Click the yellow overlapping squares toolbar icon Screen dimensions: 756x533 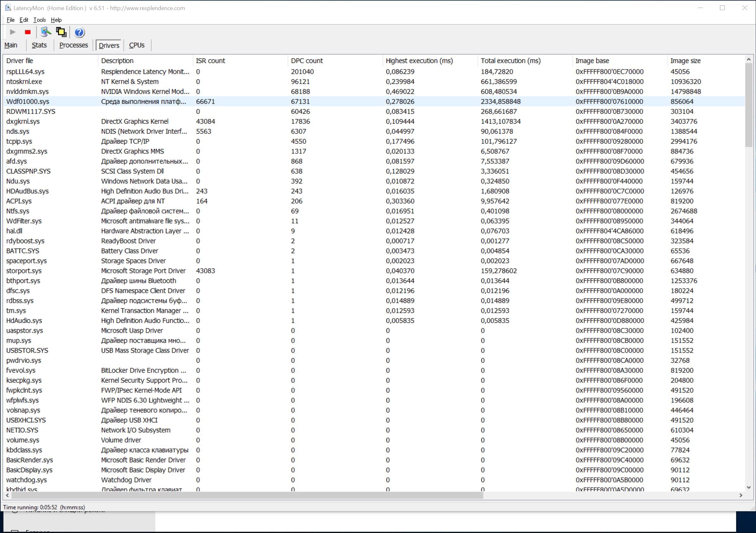coord(61,32)
